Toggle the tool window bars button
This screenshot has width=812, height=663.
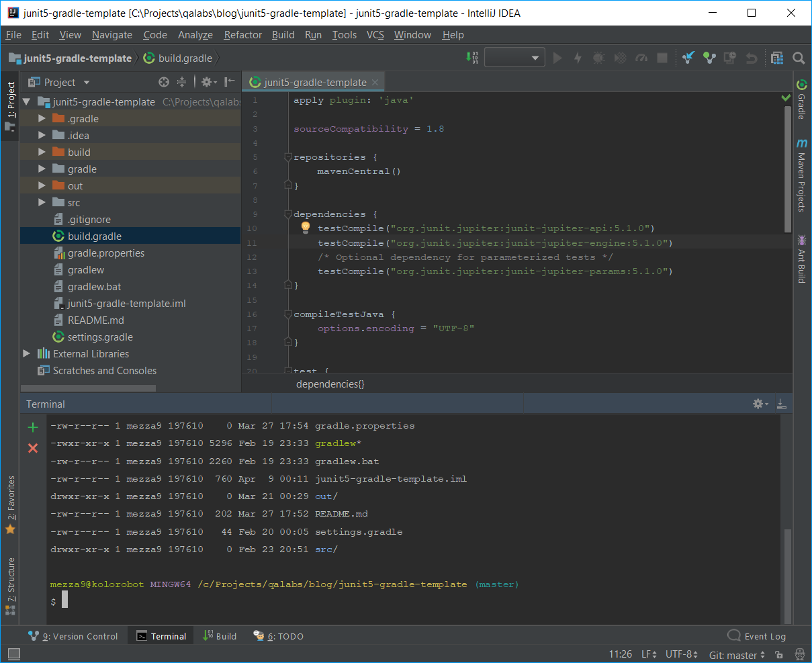(x=13, y=654)
